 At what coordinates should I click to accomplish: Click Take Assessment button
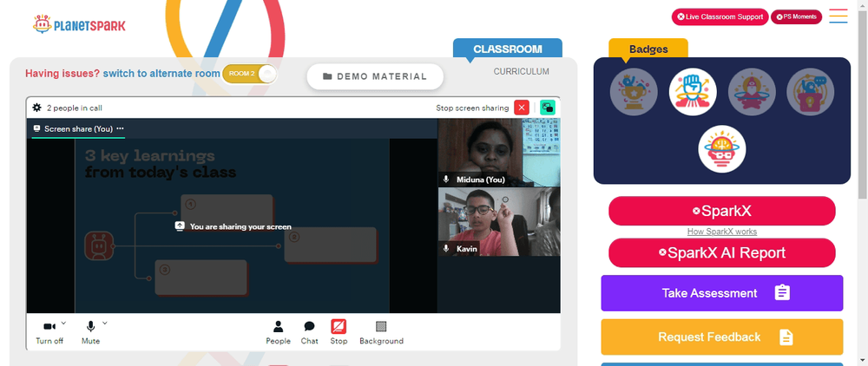pos(722,293)
